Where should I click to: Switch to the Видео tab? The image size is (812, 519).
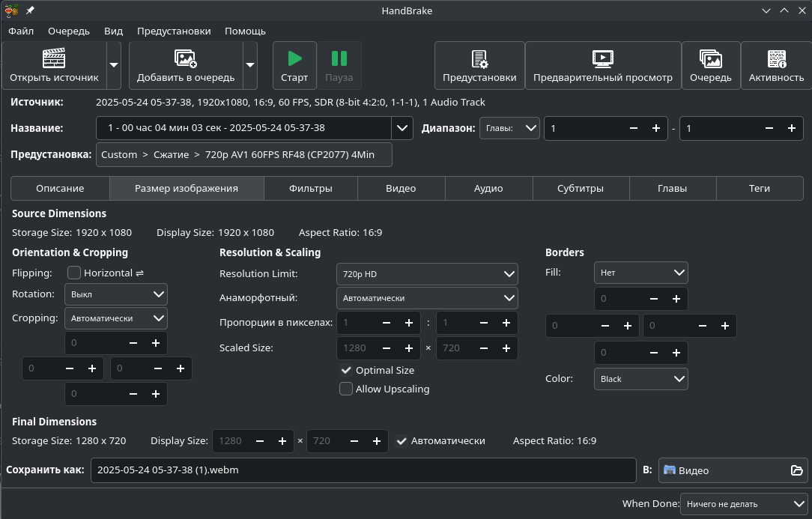401,189
